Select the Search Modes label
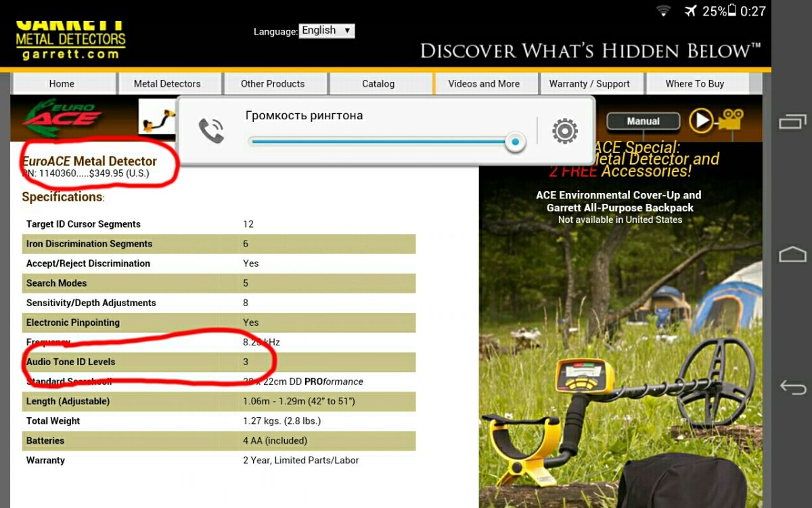The image size is (812, 508). pos(56,283)
